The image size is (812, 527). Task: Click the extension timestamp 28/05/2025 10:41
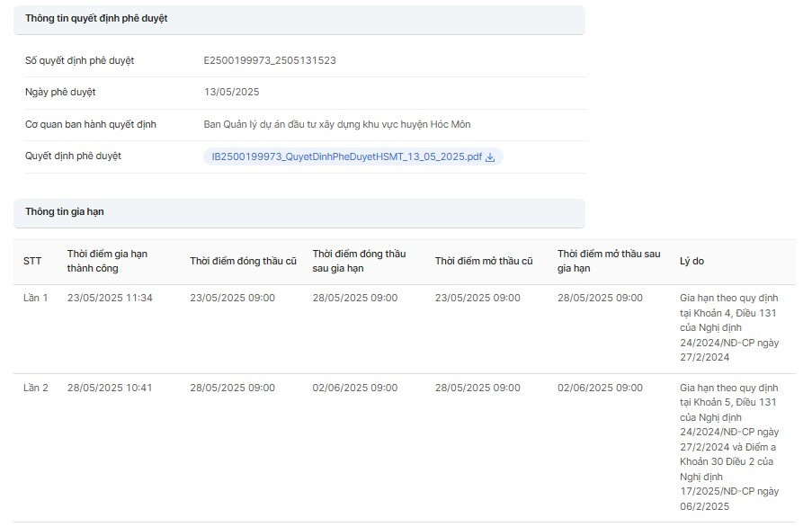110,389
